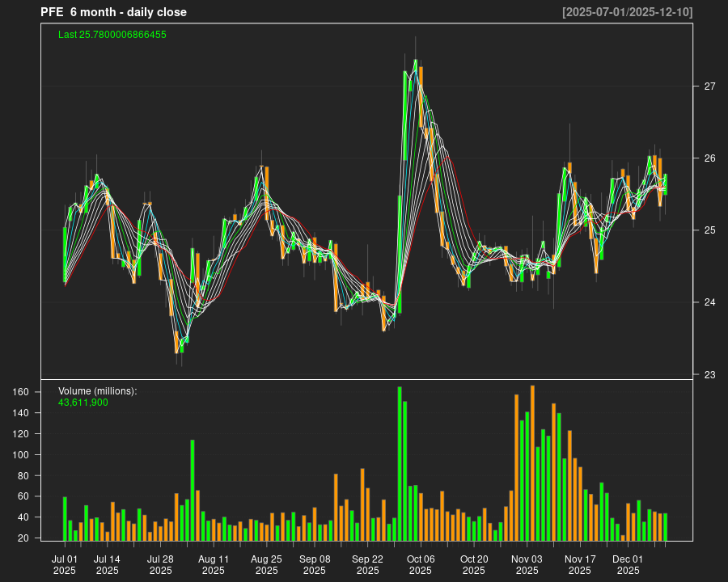The width and height of the screenshot is (728, 582).
Task: Click the PFE 6 month chart title
Action: (x=113, y=12)
